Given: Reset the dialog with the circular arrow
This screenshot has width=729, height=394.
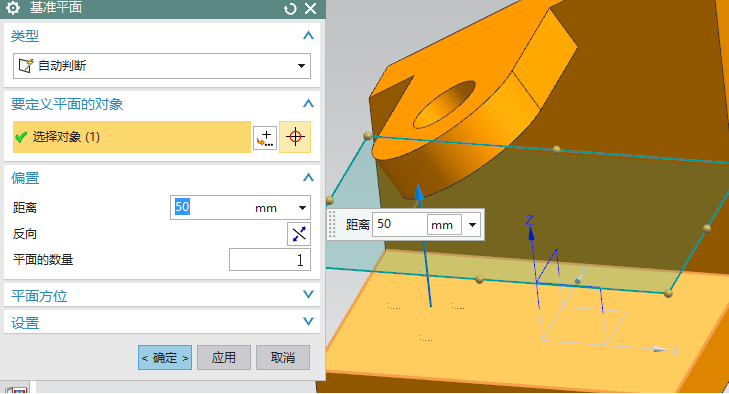Looking at the screenshot, I should coord(290,8).
